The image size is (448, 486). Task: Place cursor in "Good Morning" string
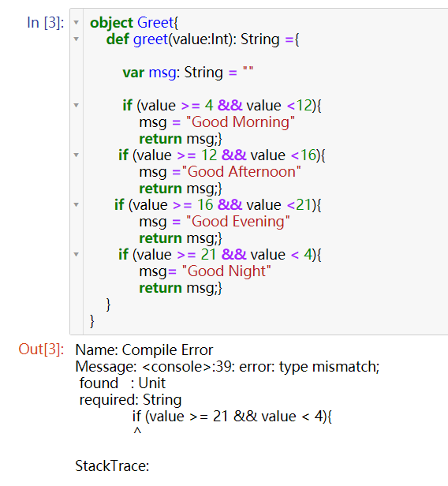coord(240,122)
